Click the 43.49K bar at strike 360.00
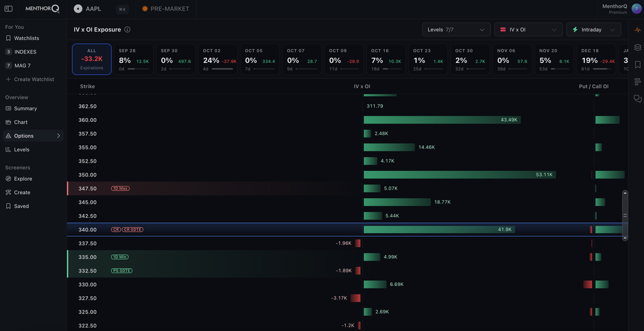644x331 pixels. pos(442,120)
